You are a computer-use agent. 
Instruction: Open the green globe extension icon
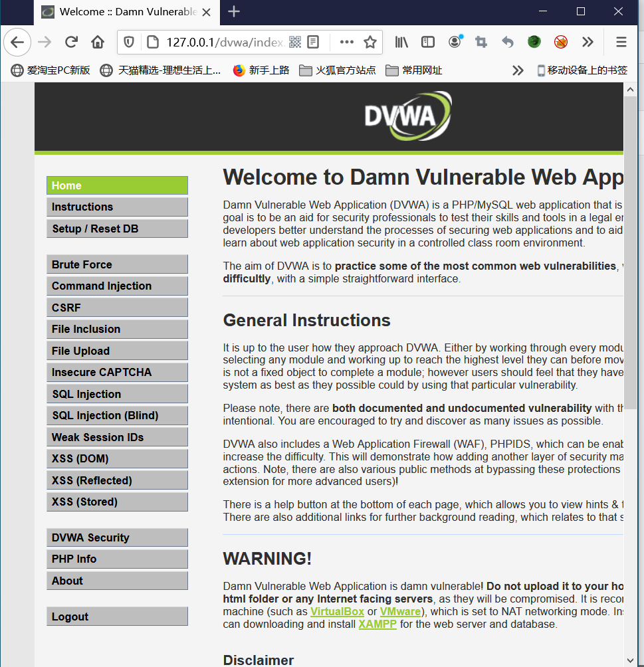pos(534,42)
